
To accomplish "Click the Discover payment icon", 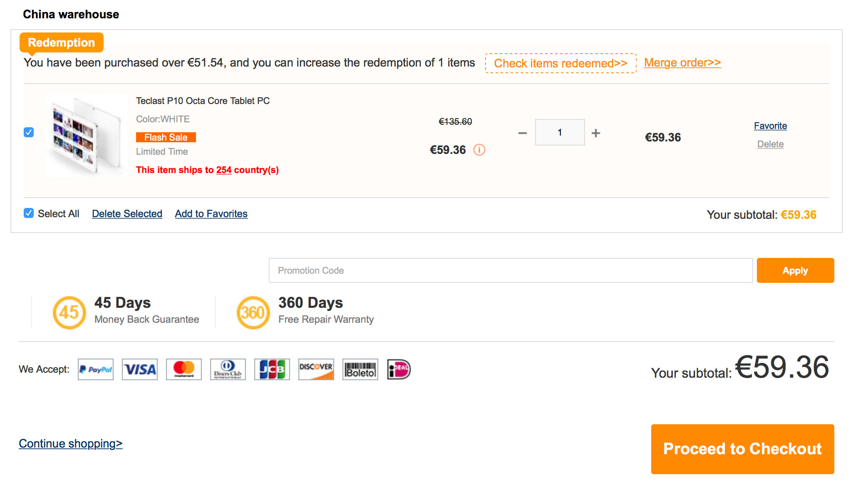I will pyautogui.click(x=316, y=369).
